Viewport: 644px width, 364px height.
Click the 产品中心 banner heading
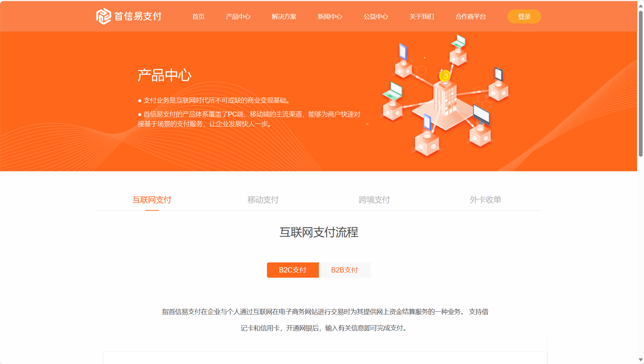[x=164, y=75]
